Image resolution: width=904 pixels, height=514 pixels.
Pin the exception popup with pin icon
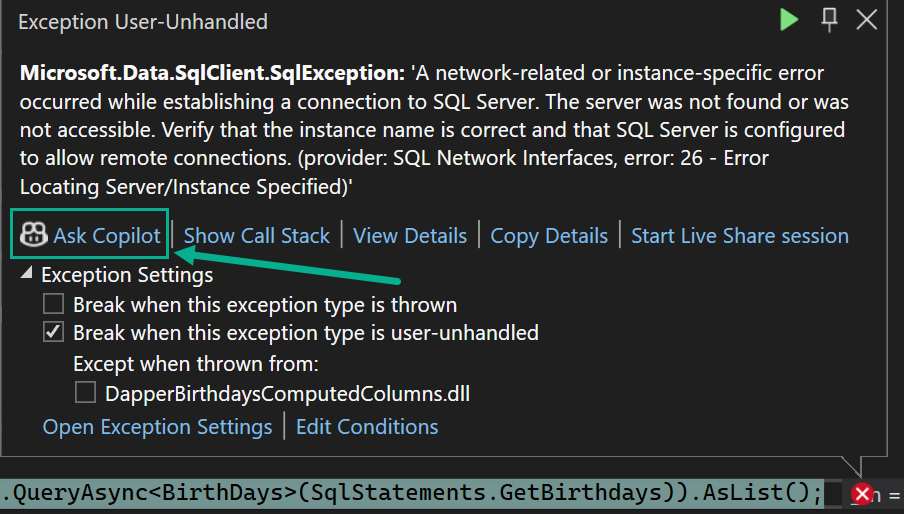point(829,20)
